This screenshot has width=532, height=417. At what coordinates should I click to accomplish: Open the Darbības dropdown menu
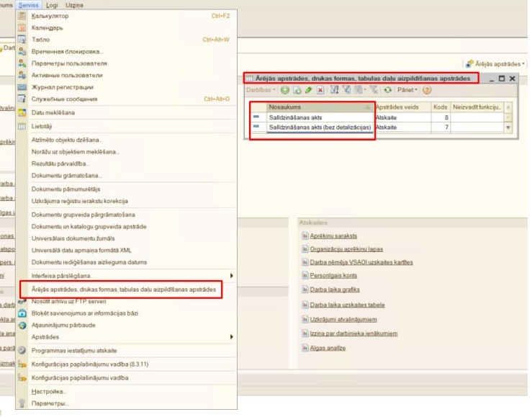click(261, 90)
